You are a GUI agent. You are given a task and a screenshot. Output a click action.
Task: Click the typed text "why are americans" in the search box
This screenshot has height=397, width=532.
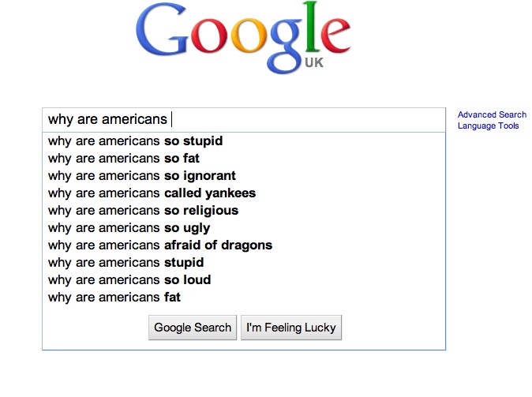coord(107,119)
